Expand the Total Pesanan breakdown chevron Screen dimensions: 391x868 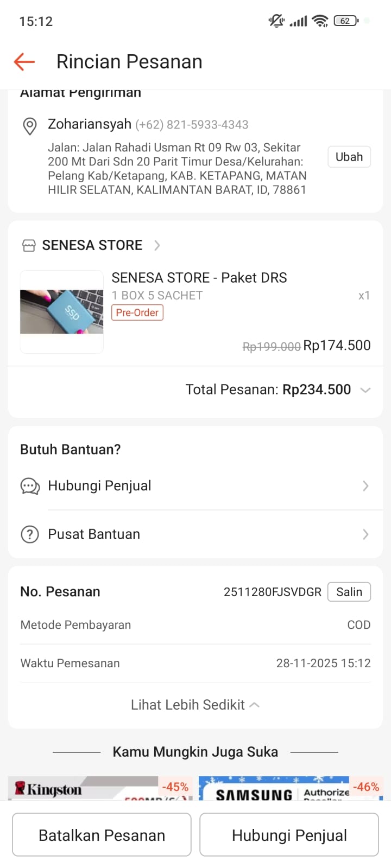tap(365, 390)
